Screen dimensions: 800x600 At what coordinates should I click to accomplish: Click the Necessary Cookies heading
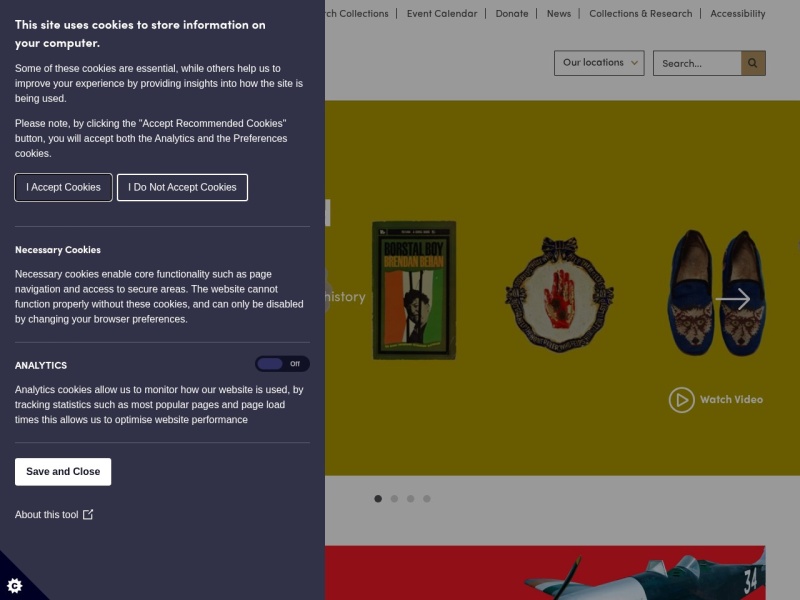pyautogui.click(x=58, y=250)
